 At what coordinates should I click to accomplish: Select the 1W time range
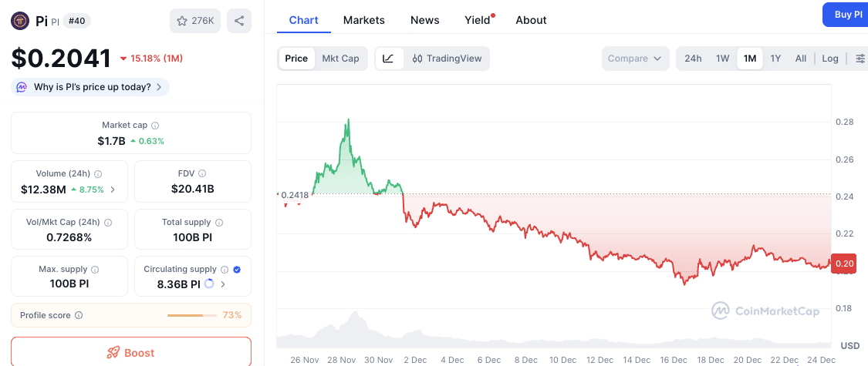[x=722, y=59]
